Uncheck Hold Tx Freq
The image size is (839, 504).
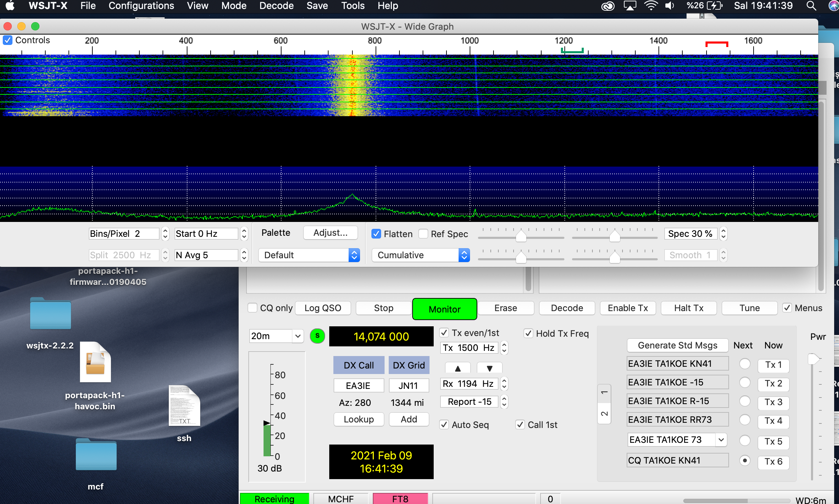click(528, 334)
